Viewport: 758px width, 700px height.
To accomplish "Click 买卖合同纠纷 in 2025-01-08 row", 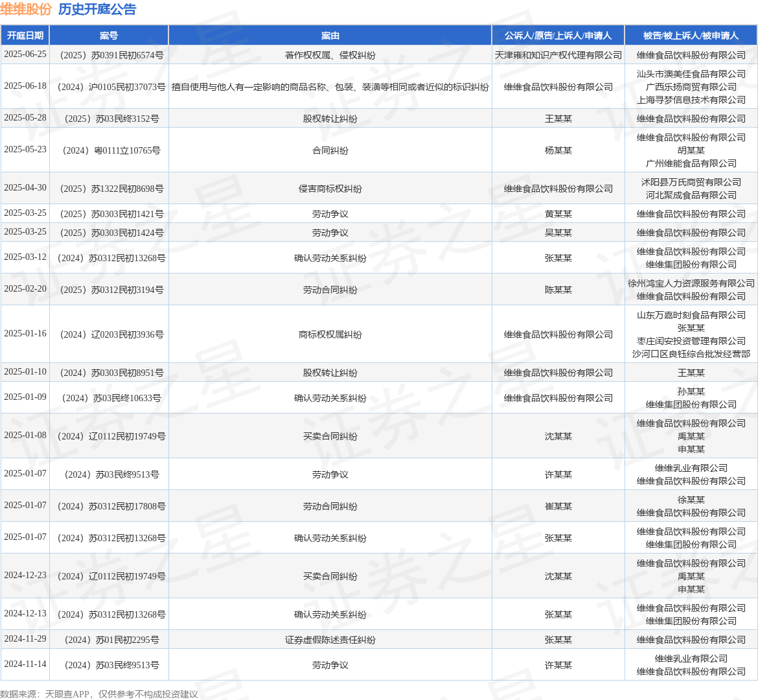I will point(330,436).
